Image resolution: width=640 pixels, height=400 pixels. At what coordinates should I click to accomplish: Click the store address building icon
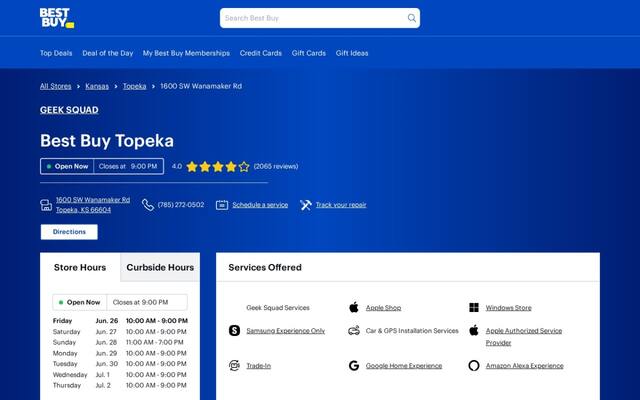[46, 205]
